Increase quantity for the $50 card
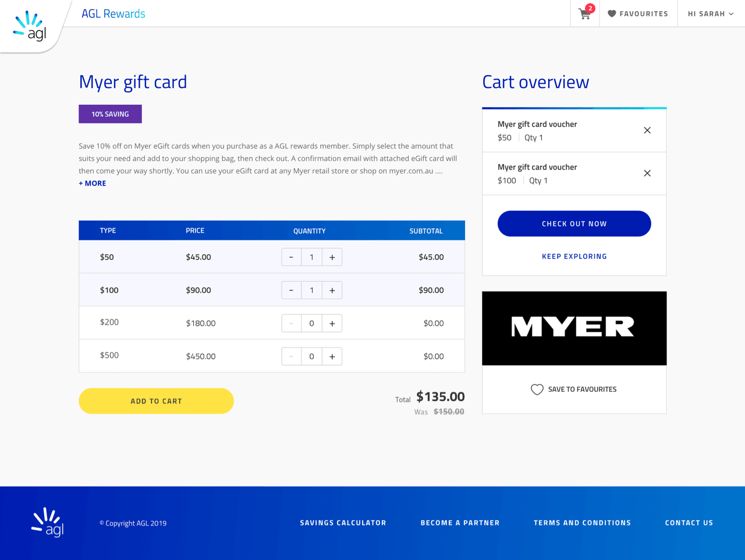Viewport: 745px width, 560px height. (332, 257)
